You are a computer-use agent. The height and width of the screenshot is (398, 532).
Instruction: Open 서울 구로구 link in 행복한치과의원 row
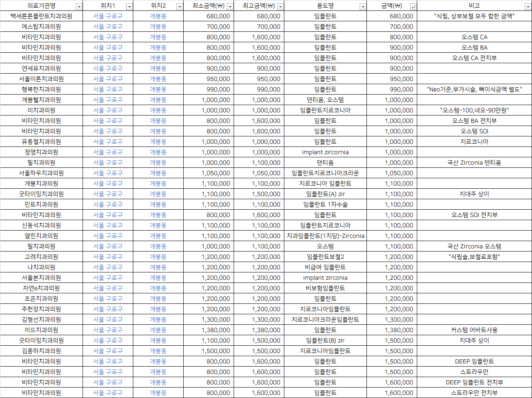pyautogui.click(x=108, y=89)
